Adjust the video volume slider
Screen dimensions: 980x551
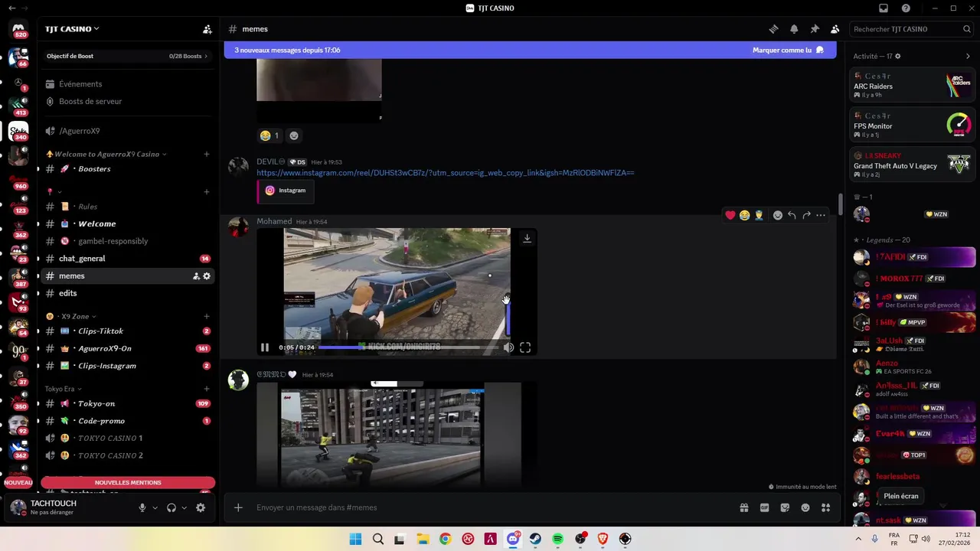pos(508,319)
